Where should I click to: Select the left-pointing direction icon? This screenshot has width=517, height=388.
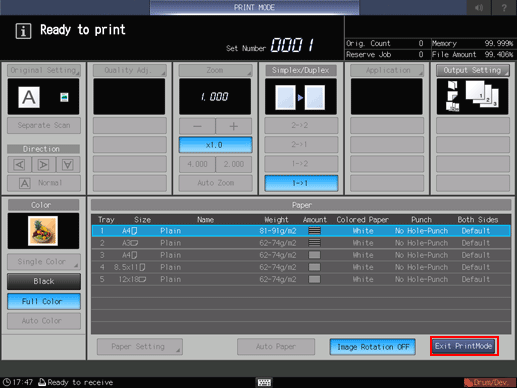tap(19, 164)
